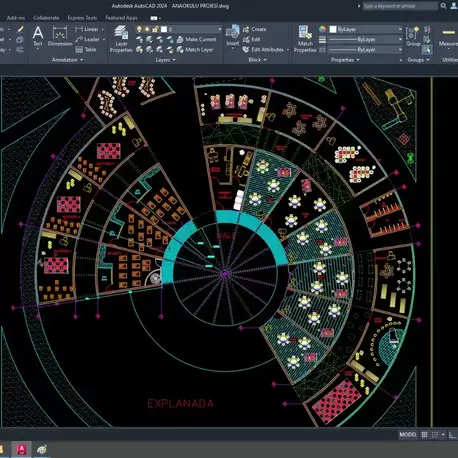Screen dimensions: 458x458
Task: Click the linetype icon in Properties
Action: tap(322, 50)
